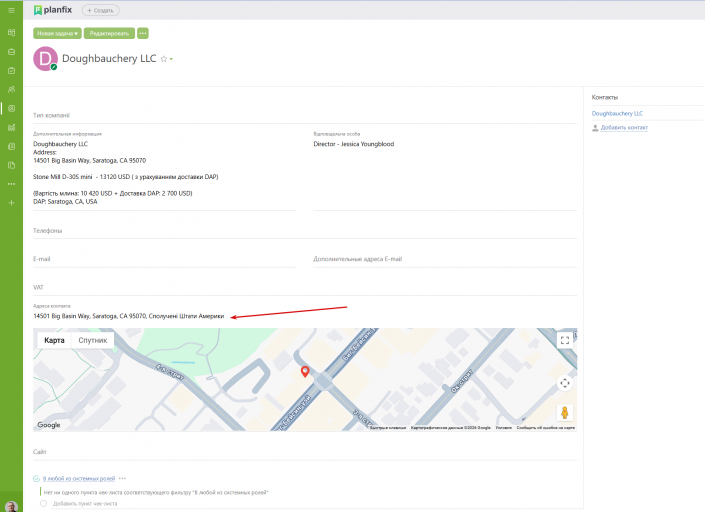Screen dimensions: 705x512
Task: Toggle the checklist filter check circle icon
Action: 36,479
